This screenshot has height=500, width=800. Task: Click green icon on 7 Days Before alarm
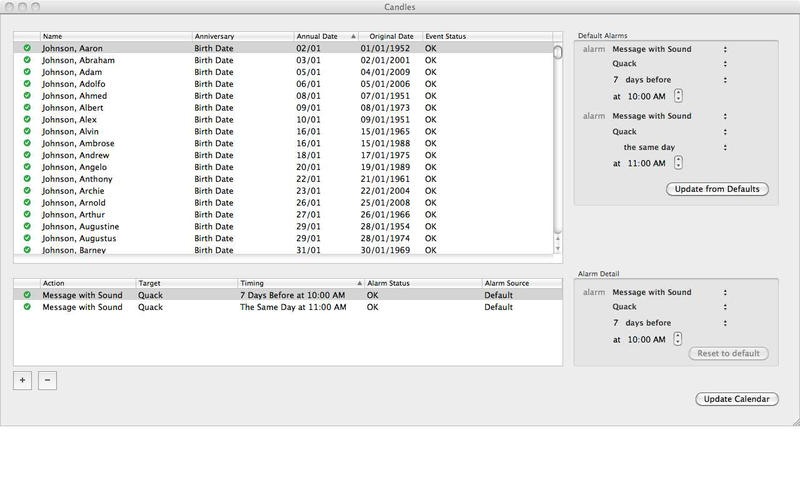[27, 295]
